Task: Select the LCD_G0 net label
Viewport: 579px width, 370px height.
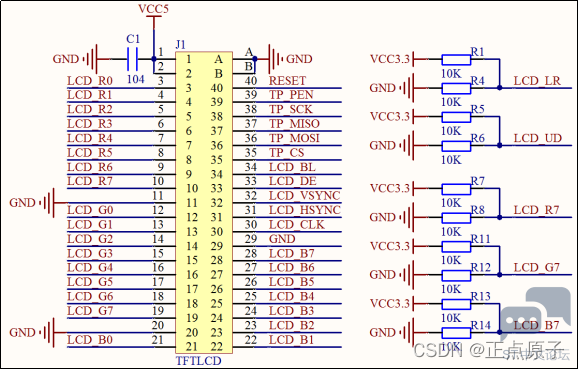Action: click(90, 210)
